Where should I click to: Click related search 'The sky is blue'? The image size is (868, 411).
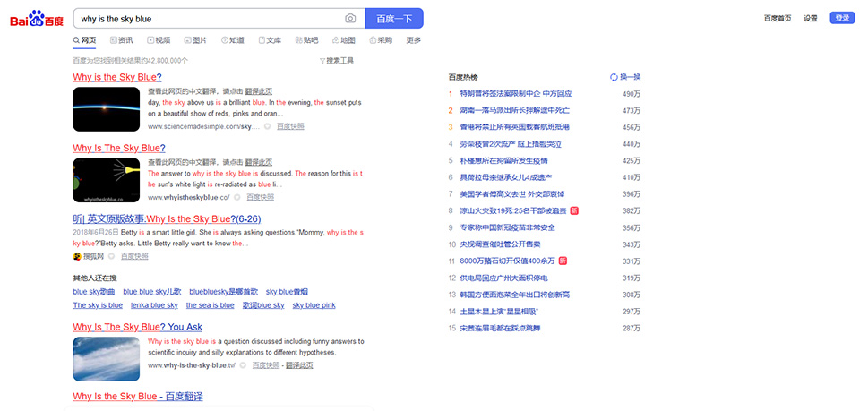click(98, 305)
